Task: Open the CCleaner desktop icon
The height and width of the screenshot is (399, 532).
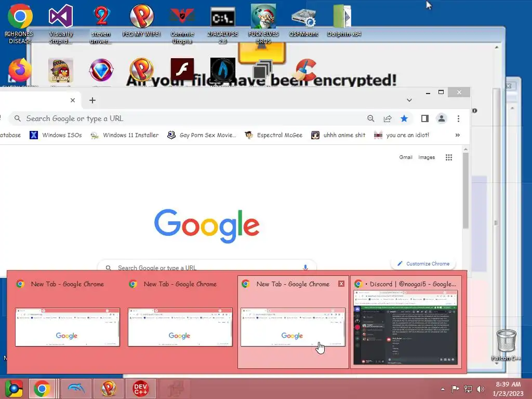Action: tap(304, 69)
